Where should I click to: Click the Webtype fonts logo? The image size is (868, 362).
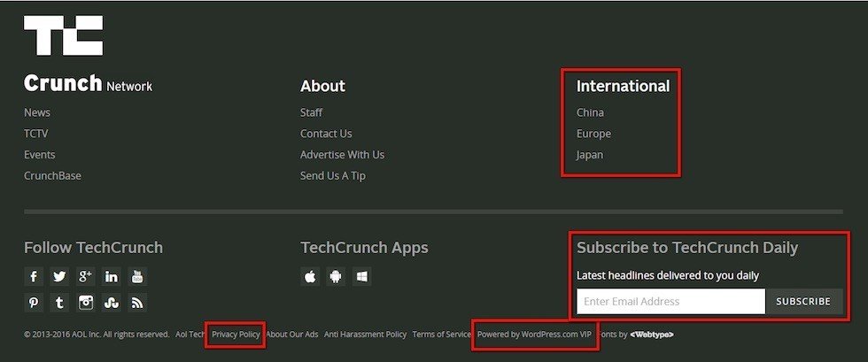[x=652, y=335]
